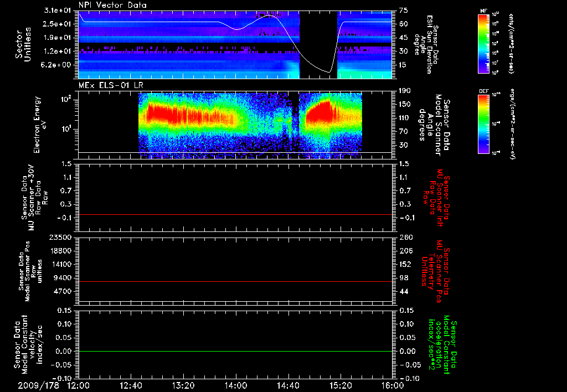Click the MEx ELS-01 LR panel title

click(111, 85)
